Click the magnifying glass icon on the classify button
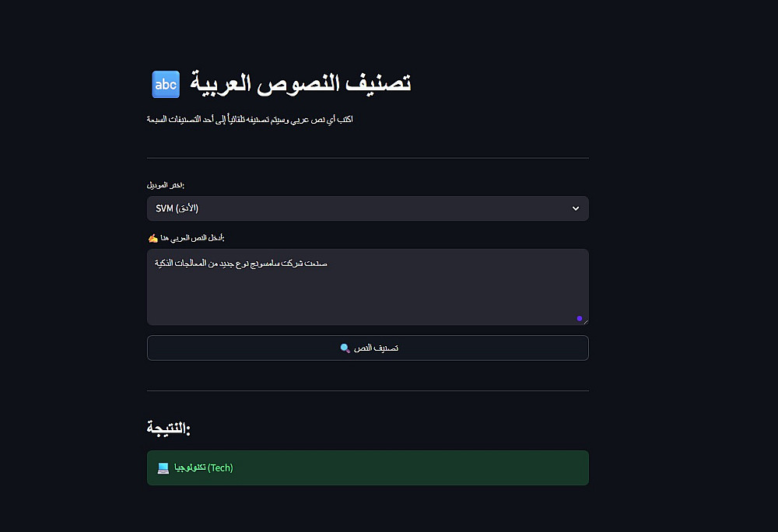778x532 pixels. 345,348
